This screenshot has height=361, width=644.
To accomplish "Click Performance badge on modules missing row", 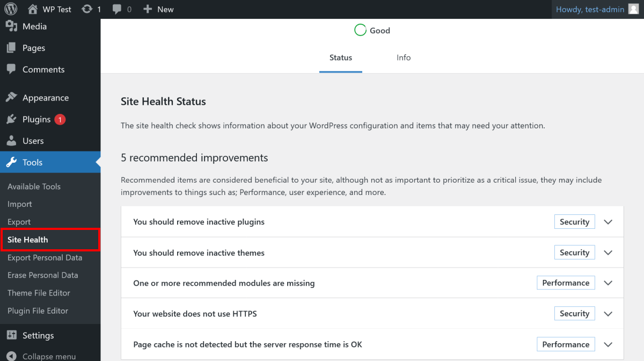I will (x=566, y=283).
